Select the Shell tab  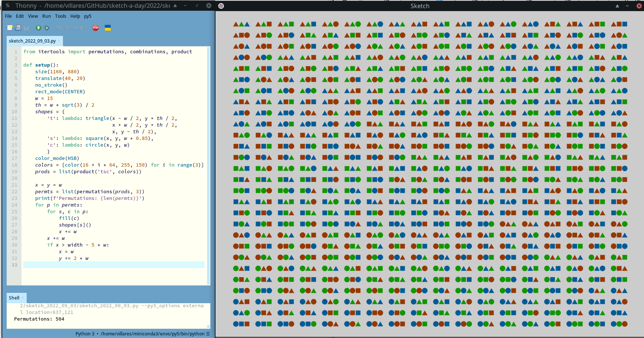(x=14, y=298)
